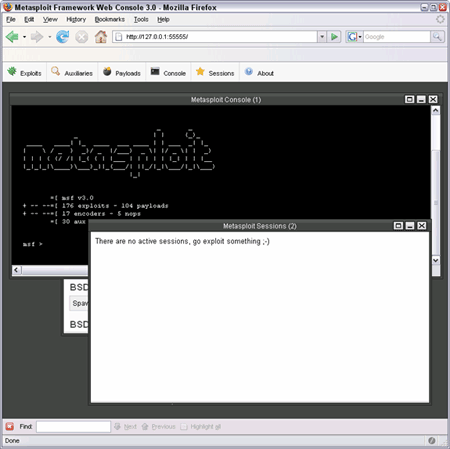450x449 pixels.
Task: Click the '17 encoders - 5 nops' line
Action: click(82, 214)
